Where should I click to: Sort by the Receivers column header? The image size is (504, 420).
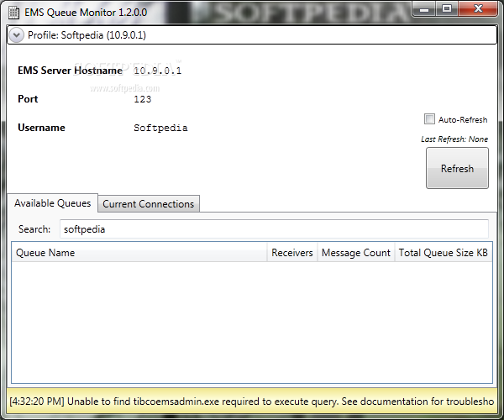coord(292,253)
